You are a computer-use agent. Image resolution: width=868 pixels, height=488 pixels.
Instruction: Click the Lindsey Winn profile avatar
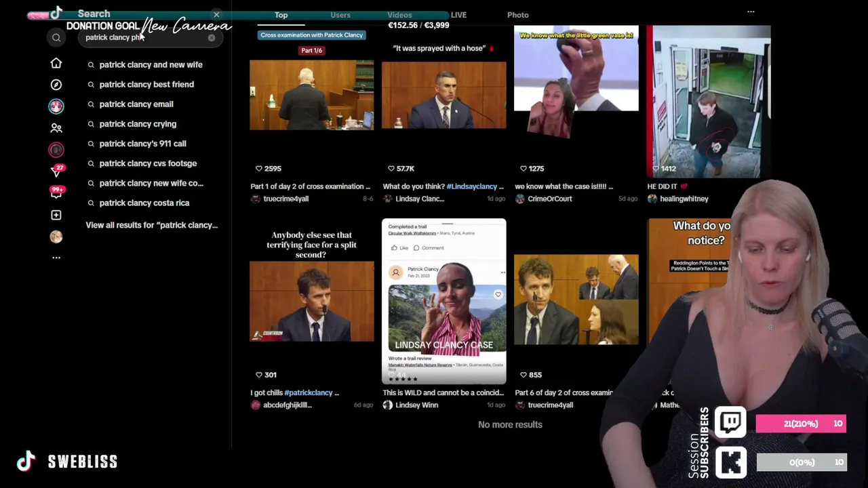pos(388,405)
